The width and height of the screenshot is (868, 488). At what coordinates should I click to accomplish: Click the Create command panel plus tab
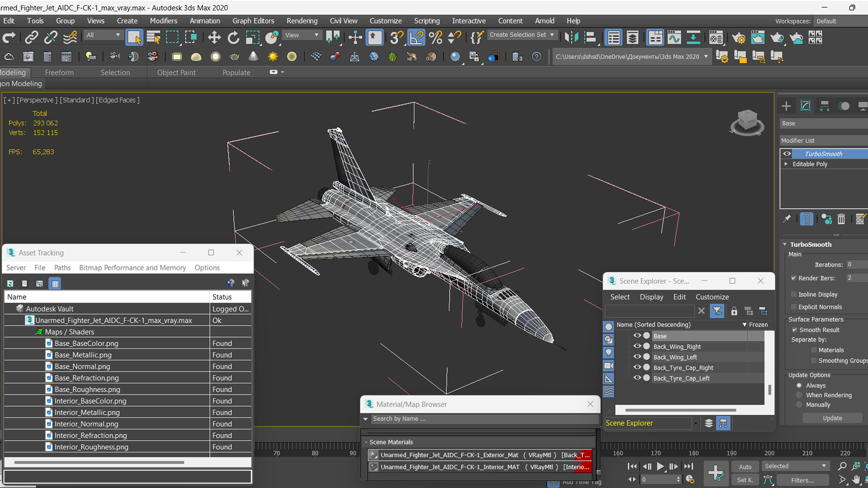click(786, 106)
